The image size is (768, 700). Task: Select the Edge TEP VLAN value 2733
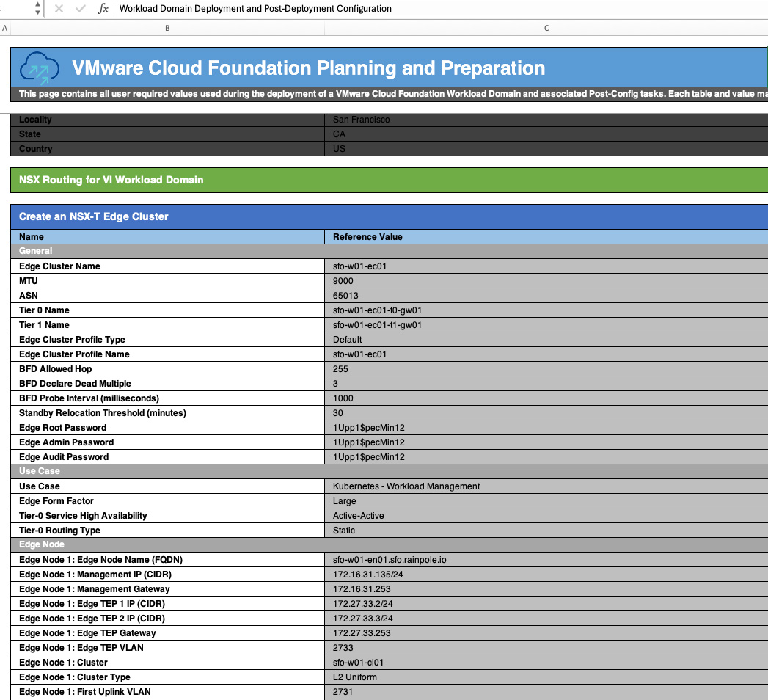(x=546, y=648)
